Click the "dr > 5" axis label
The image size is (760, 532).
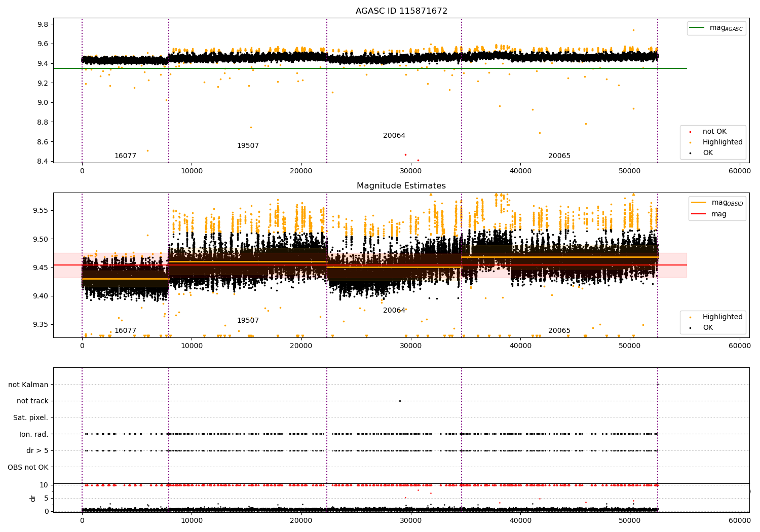pyautogui.click(x=37, y=450)
